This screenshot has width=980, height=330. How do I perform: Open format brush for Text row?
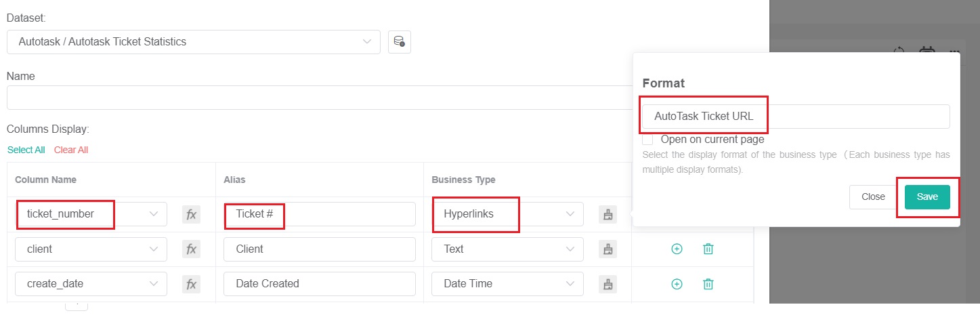608,249
